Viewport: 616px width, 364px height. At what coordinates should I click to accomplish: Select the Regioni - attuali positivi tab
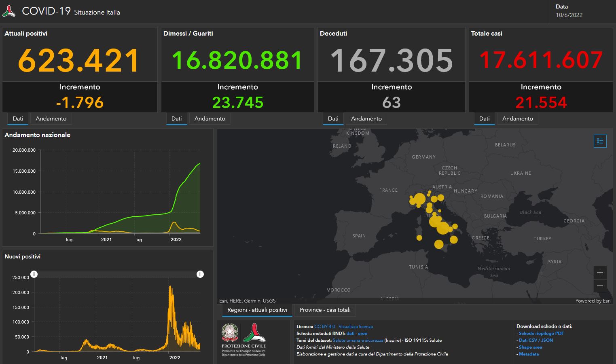(x=257, y=310)
